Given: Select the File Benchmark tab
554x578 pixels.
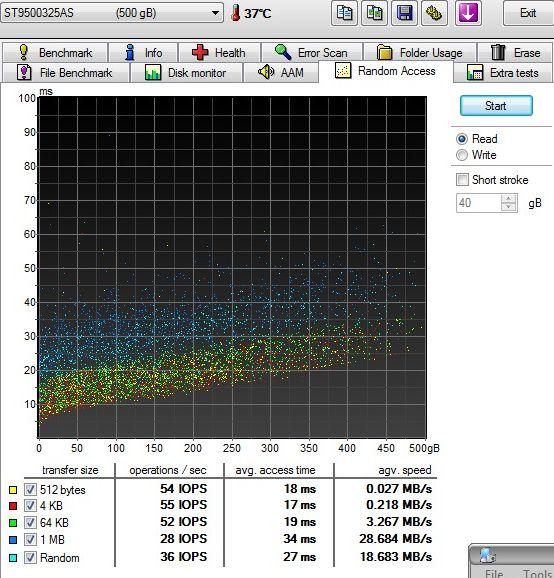Looking at the screenshot, I should click(66, 73).
